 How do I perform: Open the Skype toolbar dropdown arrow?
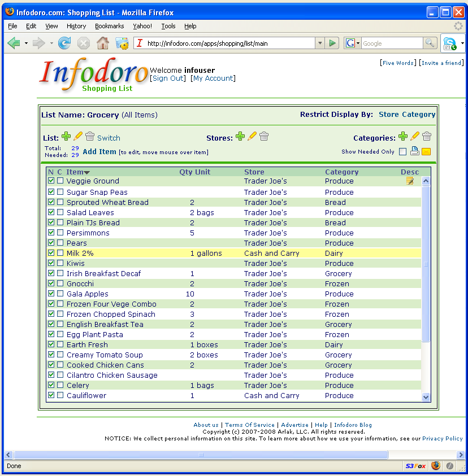coord(462,43)
